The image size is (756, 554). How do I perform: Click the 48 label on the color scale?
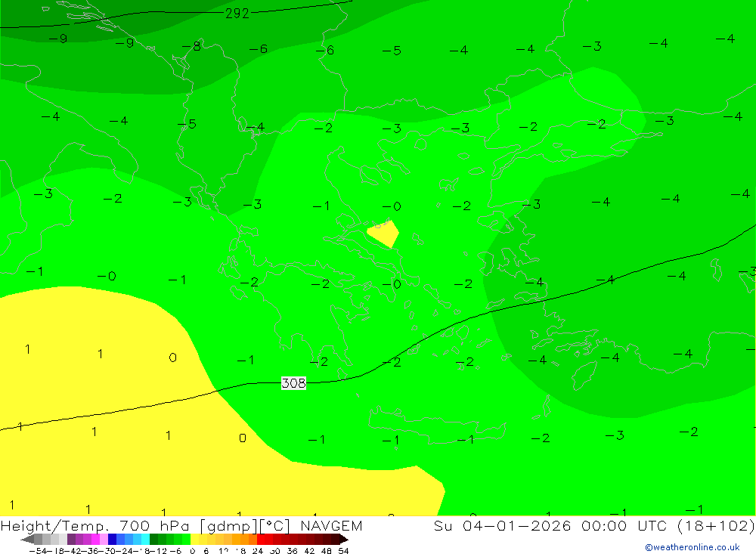tap(326, 551)
